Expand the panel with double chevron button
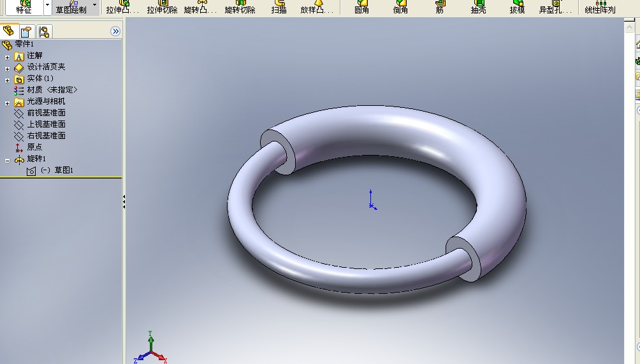 (115, 31)
